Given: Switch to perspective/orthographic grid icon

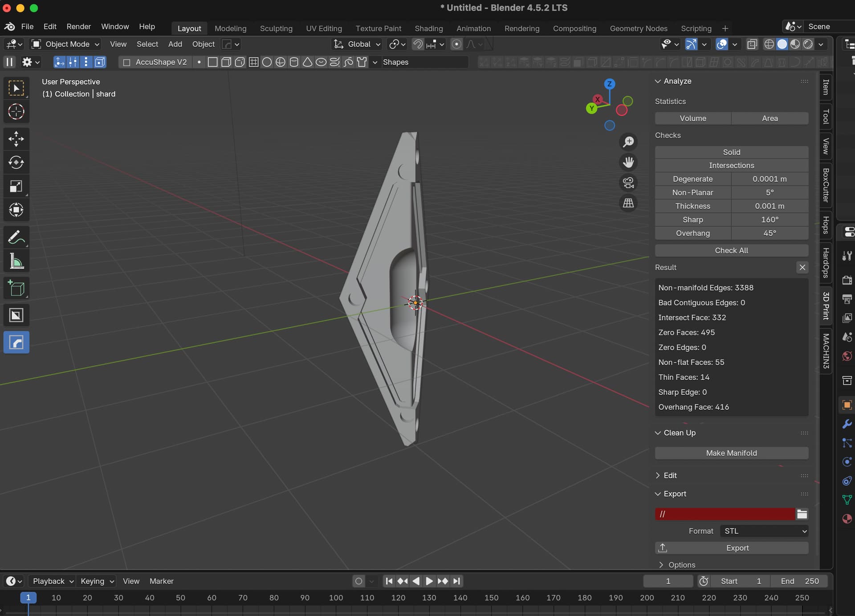Looking at the screenshot, I should pyautogui.click(x=628, y=203).
